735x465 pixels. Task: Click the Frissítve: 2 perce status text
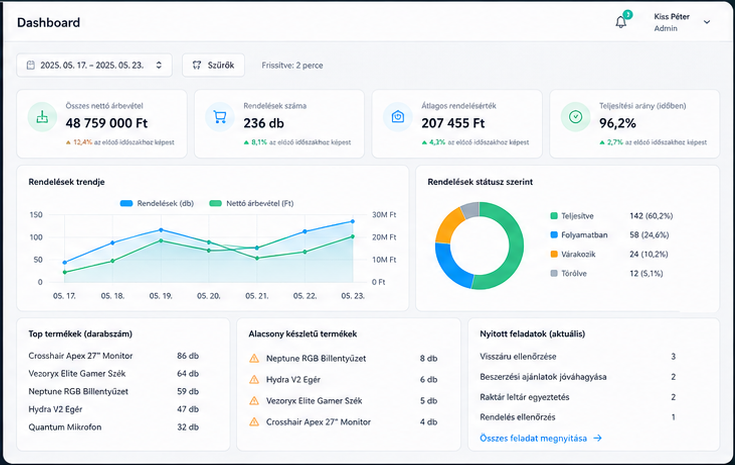(292, 65)
